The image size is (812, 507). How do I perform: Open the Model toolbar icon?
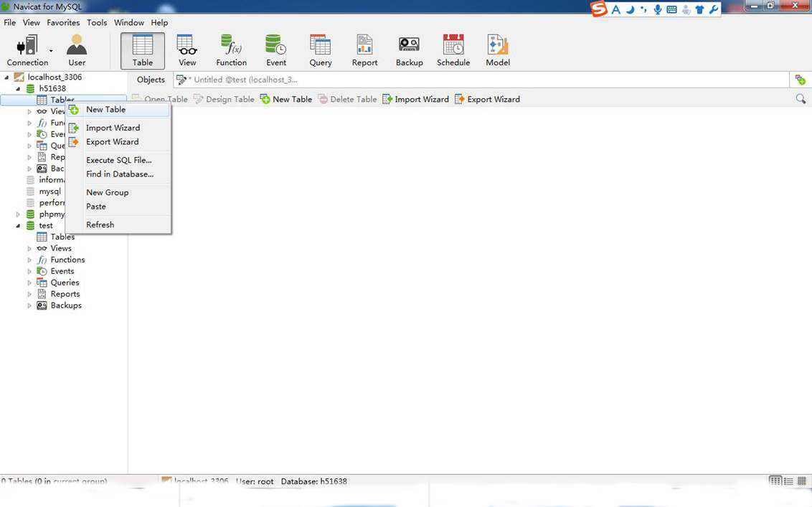click(498, 50)
